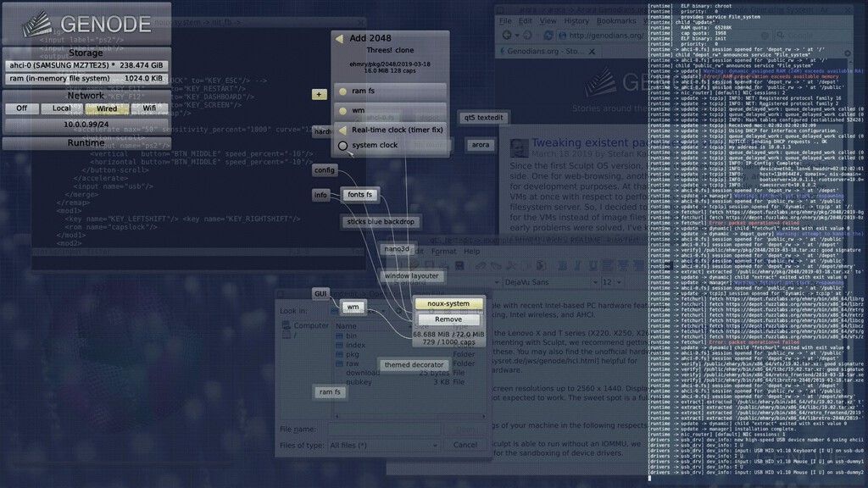Click the reload icon in Arora toolbar

[548, 35]
